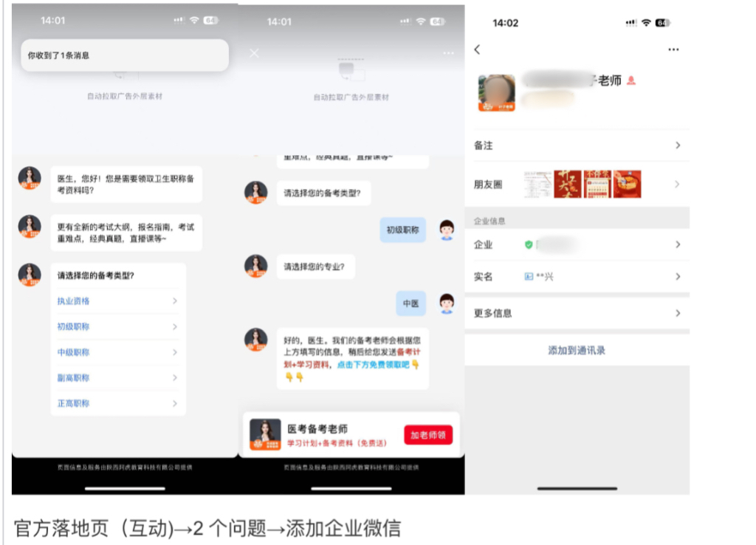
Task: Tap the three-dot menu on middle chat page
Action: coord(448,53)
